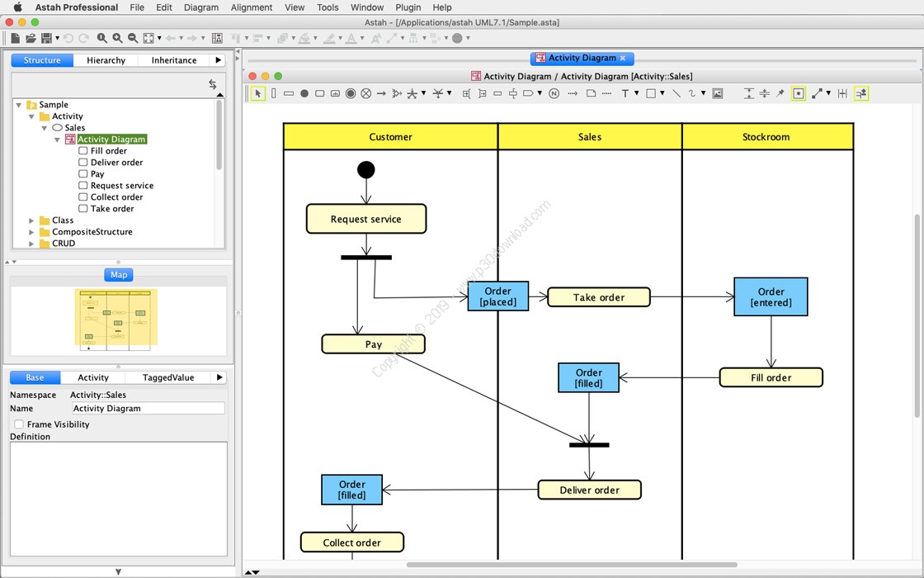The width and height of the screenshot is (924, 578).
Task: Select the Control Flow arrow tool
Action: 381,93
